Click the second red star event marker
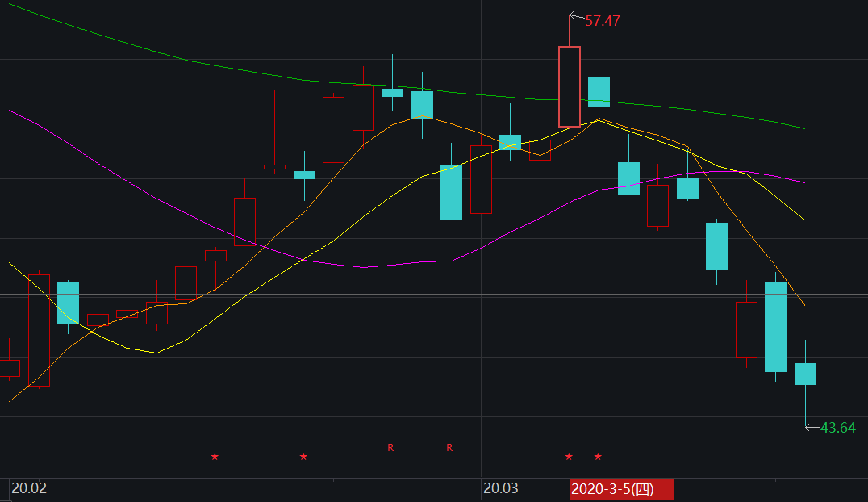The height and width of the screenshot is (502, 868). [x=303, y=457]
